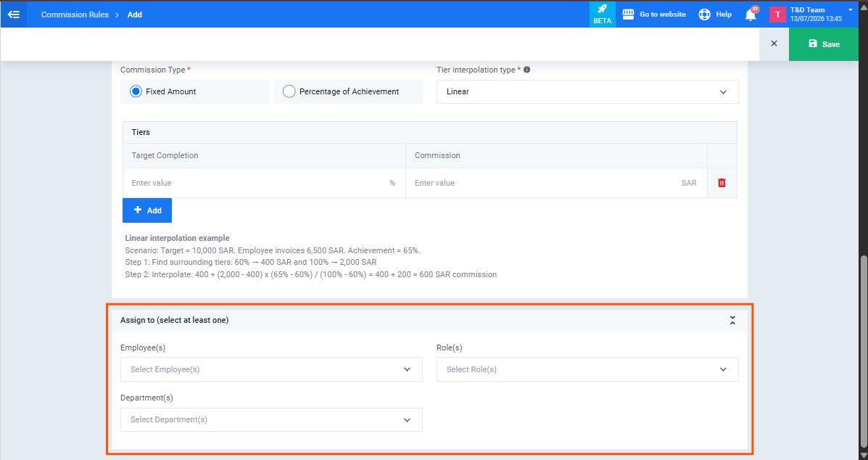Image resolution: width=868 pixels, height=460 pixels.
Task: Go to Commission Rules breadcrumb
Action: tap(75, 15)
